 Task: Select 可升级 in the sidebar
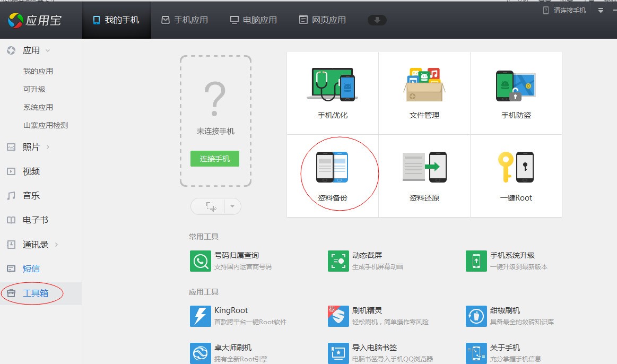point(34,89)
